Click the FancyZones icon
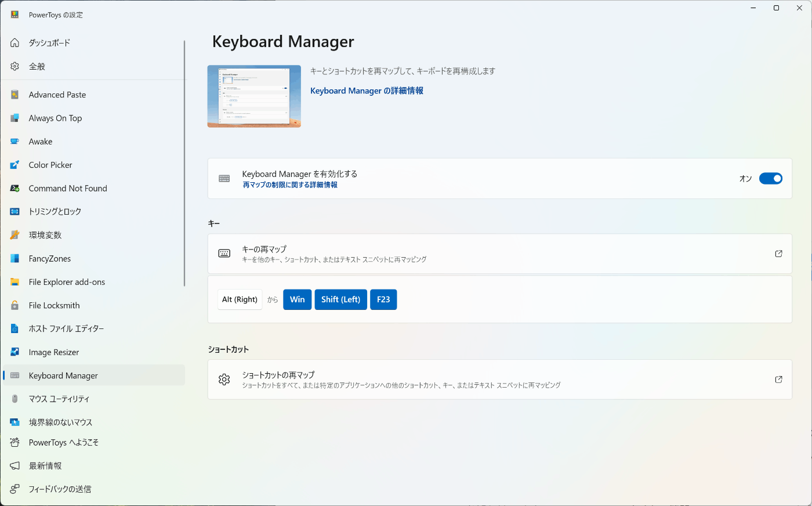This screenshot has height=506, width=812. coord(15,258)
